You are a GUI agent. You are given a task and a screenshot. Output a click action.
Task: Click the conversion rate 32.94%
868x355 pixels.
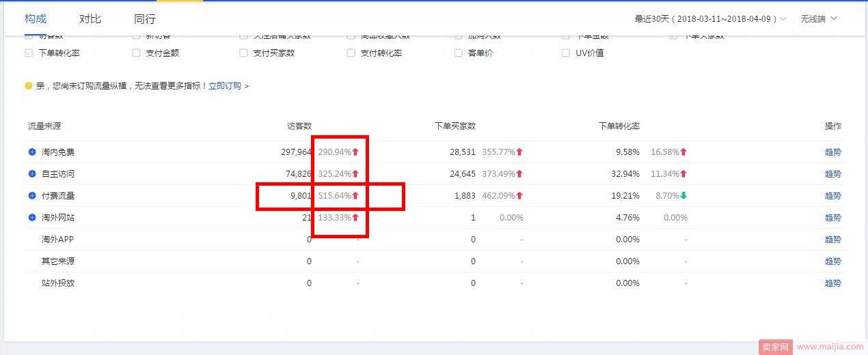click(625, 174)
